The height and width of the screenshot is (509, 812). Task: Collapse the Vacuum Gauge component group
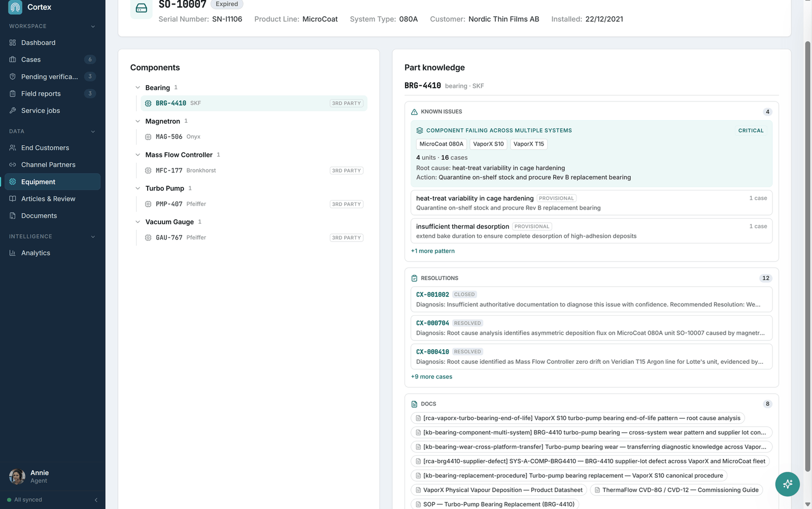click(138, 222)
